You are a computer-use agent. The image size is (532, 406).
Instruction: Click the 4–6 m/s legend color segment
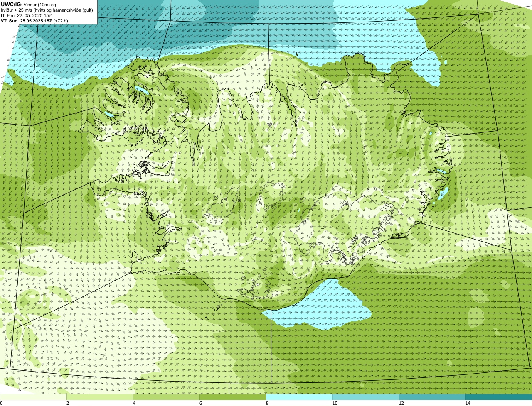click(x=166, y=397)
